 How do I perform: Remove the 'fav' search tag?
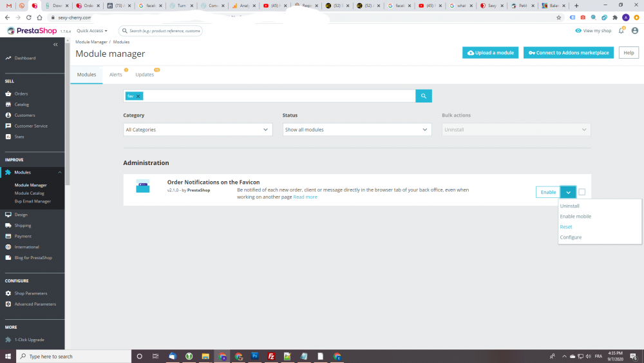point(138,96)
